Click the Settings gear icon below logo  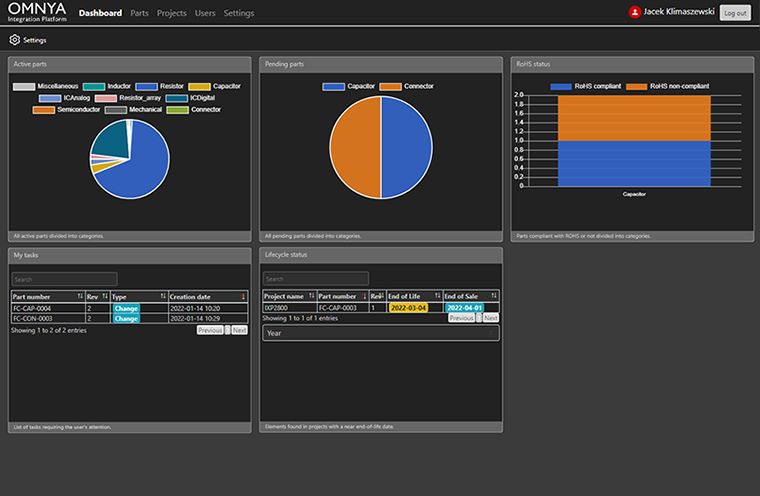15,40
